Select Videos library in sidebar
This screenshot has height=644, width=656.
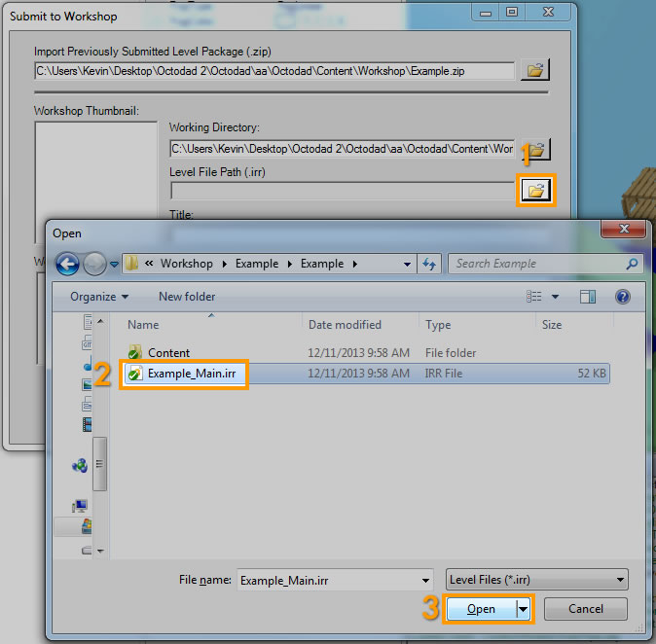pyautogui.click(x=87, y=424)
